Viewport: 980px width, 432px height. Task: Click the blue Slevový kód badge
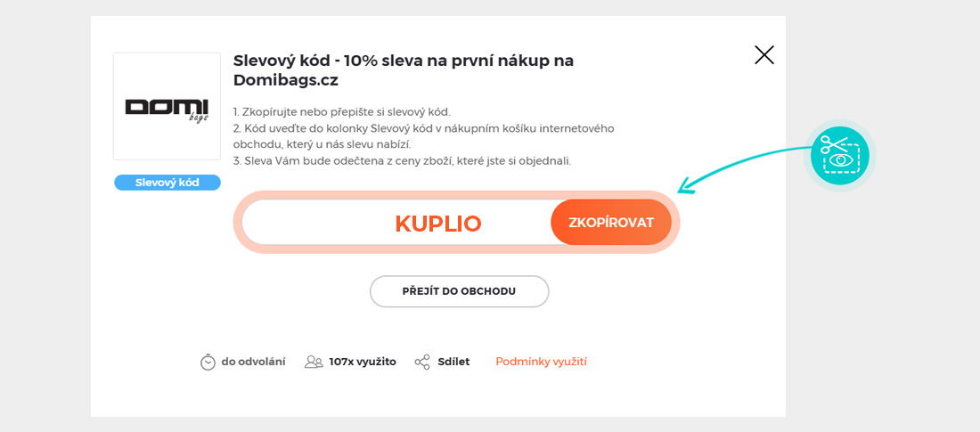click(x=167, y=183)
